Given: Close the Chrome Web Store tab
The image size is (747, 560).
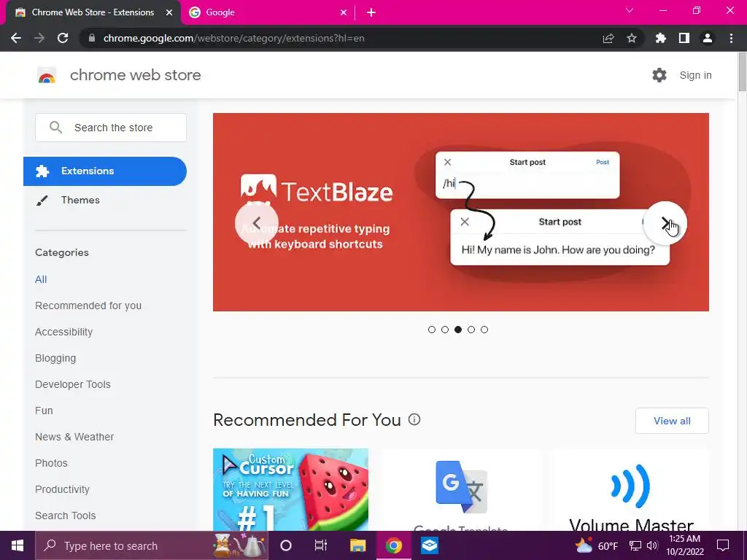Looking at the screenshot, I should tap(169, 13).
